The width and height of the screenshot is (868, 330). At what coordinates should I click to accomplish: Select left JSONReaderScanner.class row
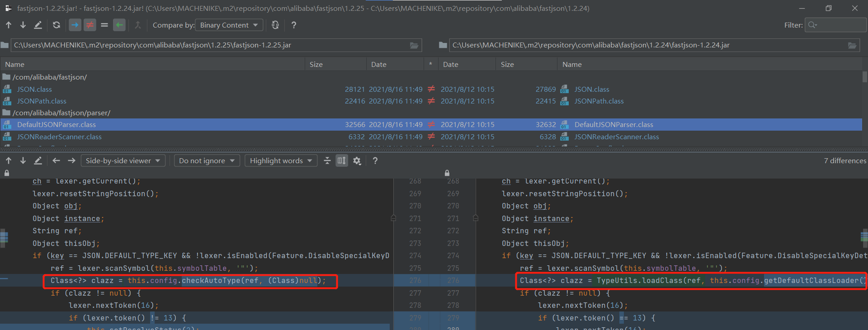(59, 137)
